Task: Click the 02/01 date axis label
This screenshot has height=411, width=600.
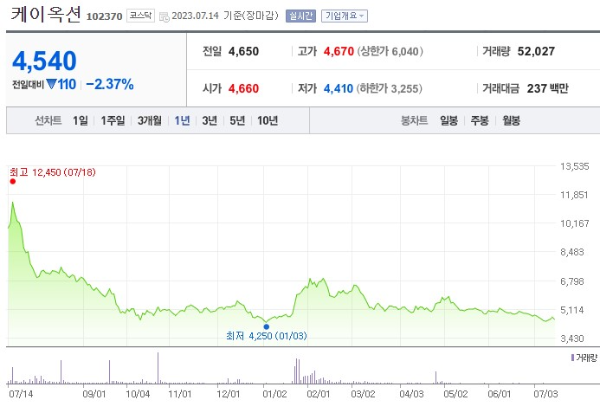Action: coord(318,394)
